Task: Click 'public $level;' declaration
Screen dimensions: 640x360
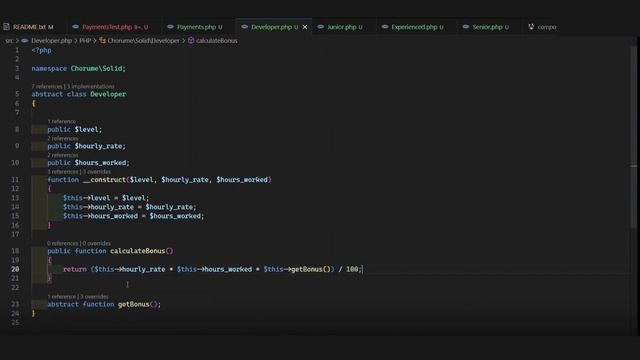Action: tap(74, 129)
